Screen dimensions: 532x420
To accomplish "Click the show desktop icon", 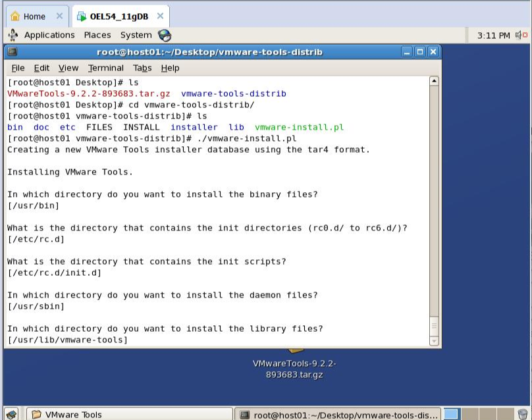I will [x=11, y=414].
